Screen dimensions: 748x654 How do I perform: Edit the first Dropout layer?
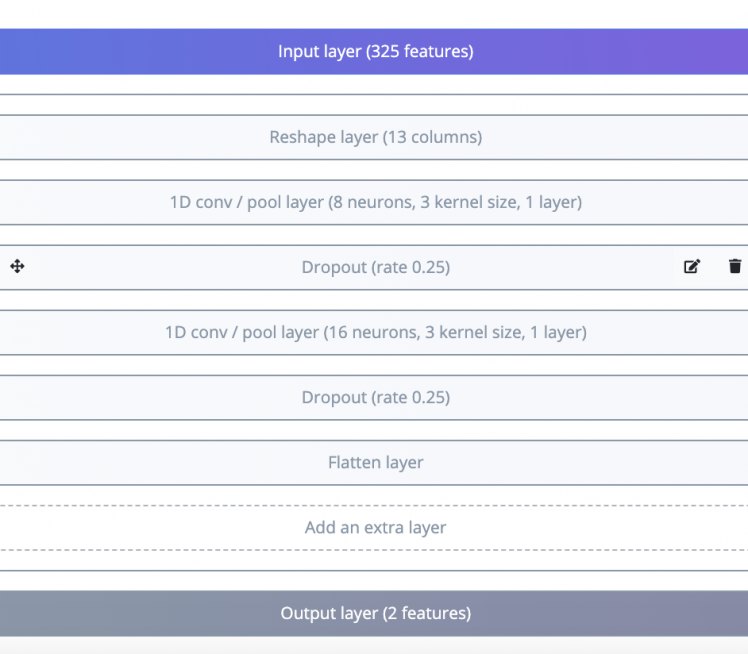tap(691, 267)
